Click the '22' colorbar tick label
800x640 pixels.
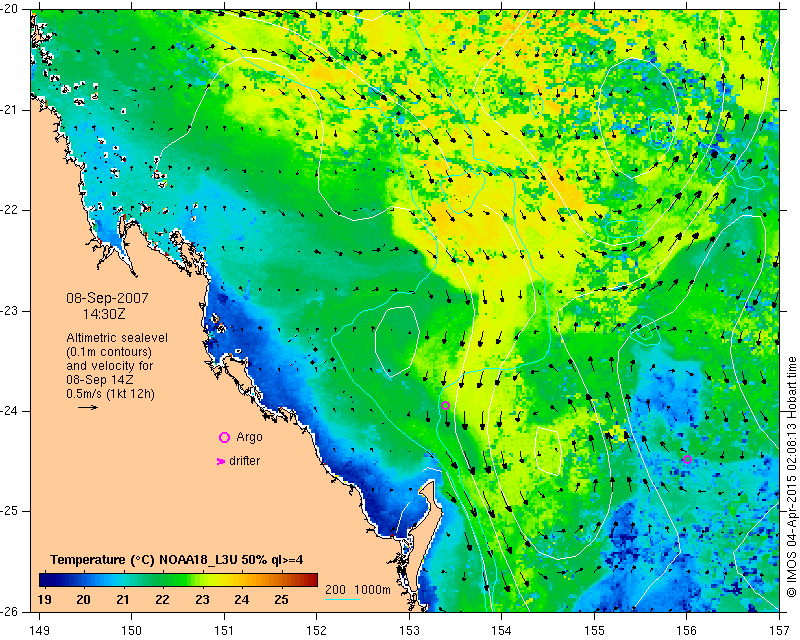(162, 600)
